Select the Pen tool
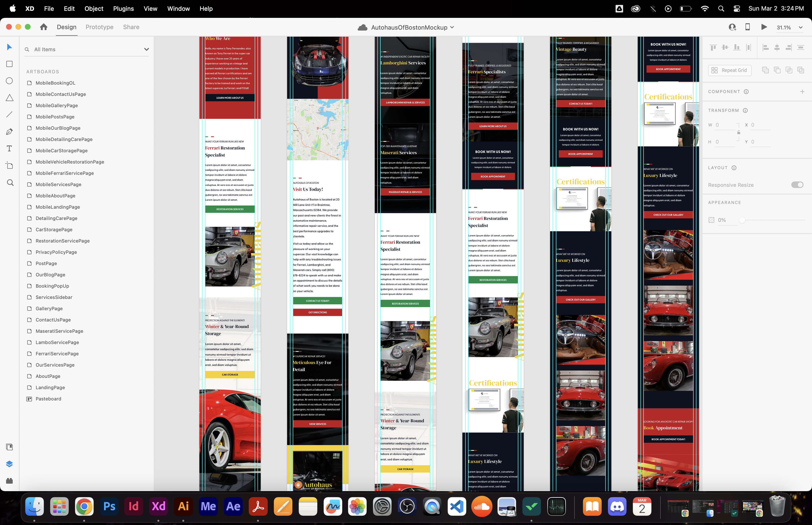The image size is (812, 525). coord(10,132)
